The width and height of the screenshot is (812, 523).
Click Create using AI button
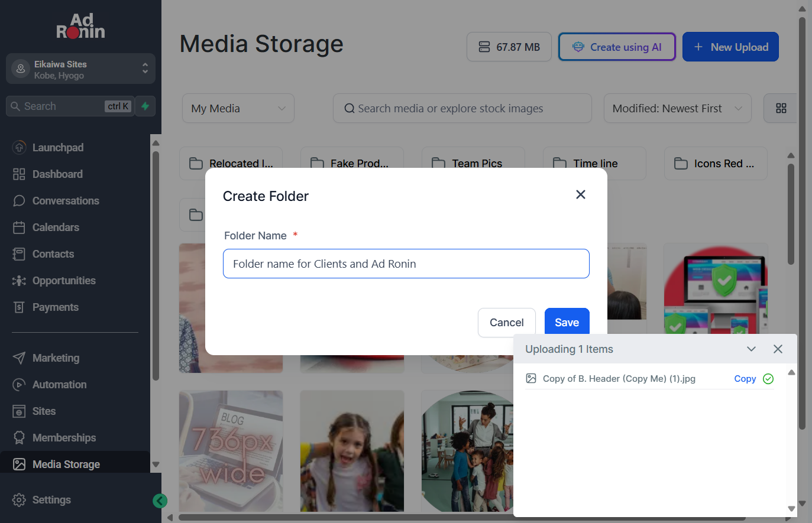click(617, 47)
